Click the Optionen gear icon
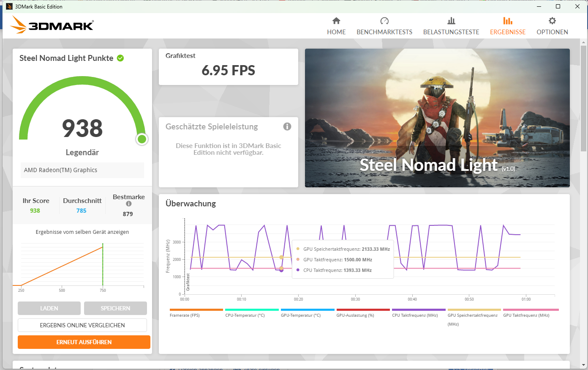The height and width of the screenshot is (370, 588). (x=552, y=21)
